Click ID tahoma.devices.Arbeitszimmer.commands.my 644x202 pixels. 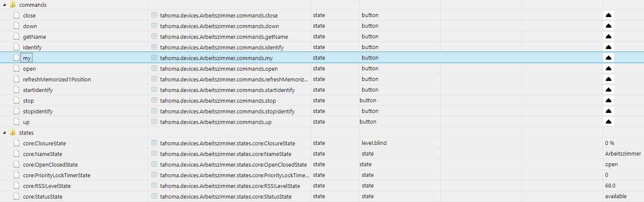(x=217, y=58)
